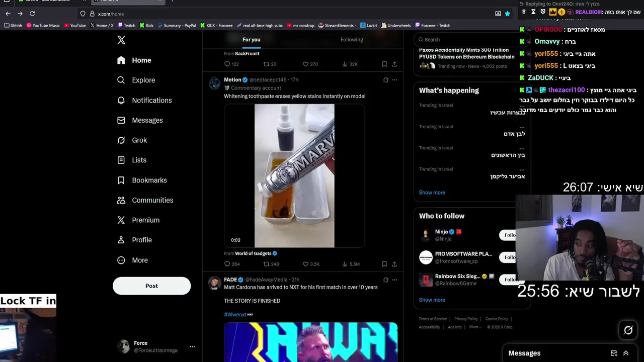Follow the Rainbow Six Siege account
The image size is (644, 362).
(509, 280)
